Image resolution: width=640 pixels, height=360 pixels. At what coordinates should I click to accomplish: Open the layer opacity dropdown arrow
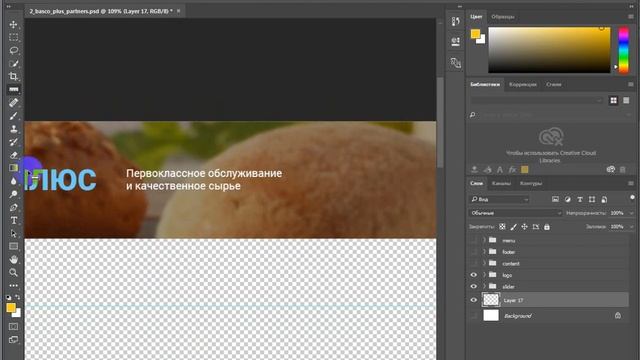point(631,213)
